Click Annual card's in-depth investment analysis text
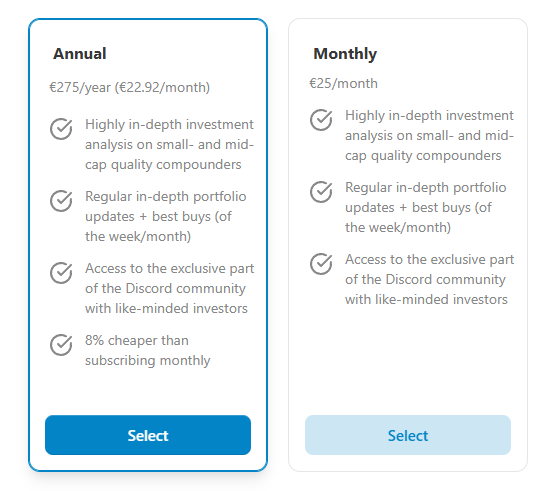538x491 pixels. (169, 144)
